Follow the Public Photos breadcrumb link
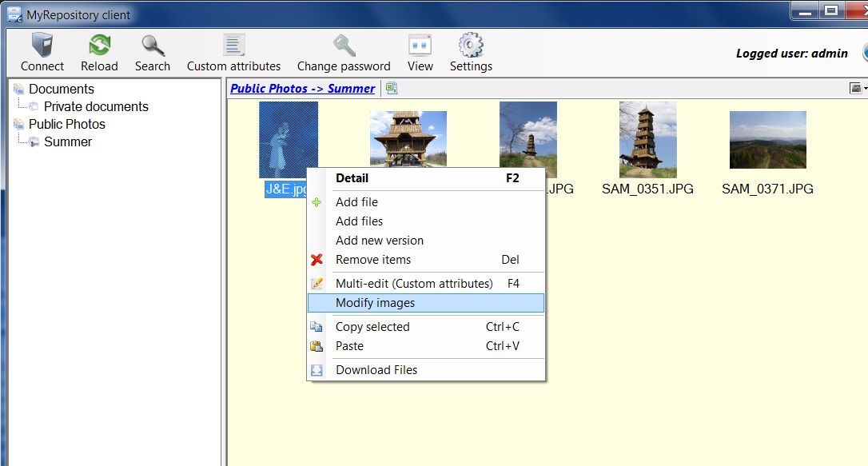Viewport: 868px width, 466px height. (269, 89)
